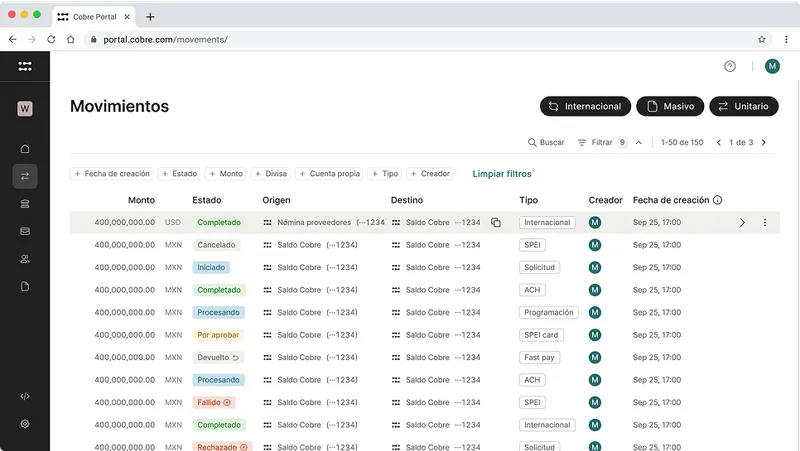Click the help question mark icon
Screen dimensions: 800x451
pyautogui.click(x=730, y=66)
